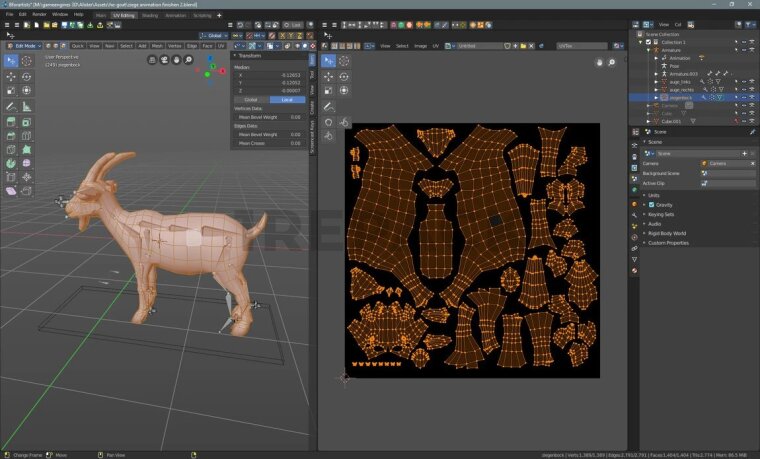The width and height of the screenshot is (760, 459).
Task: Toggle the Gravity checkbox
Action: point(651,204)
